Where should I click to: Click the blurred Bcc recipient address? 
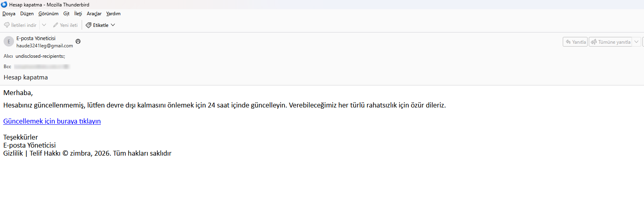pyautogui.click(x=42, y=67)
